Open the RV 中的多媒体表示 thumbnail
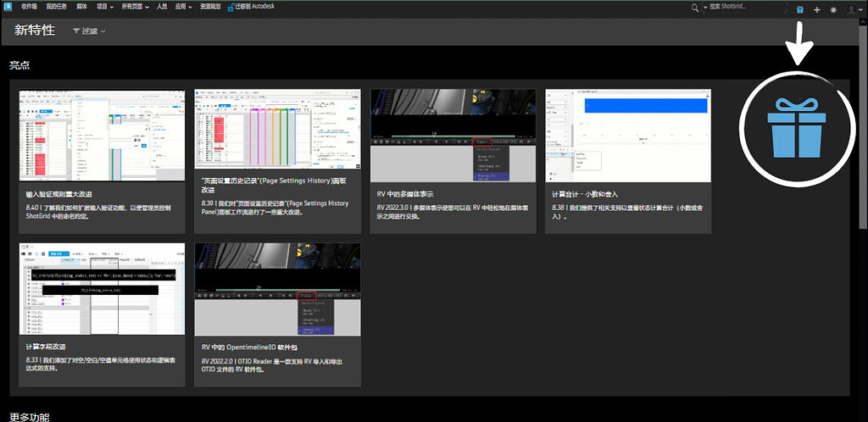The image size is (868, 422). [453, 136]
